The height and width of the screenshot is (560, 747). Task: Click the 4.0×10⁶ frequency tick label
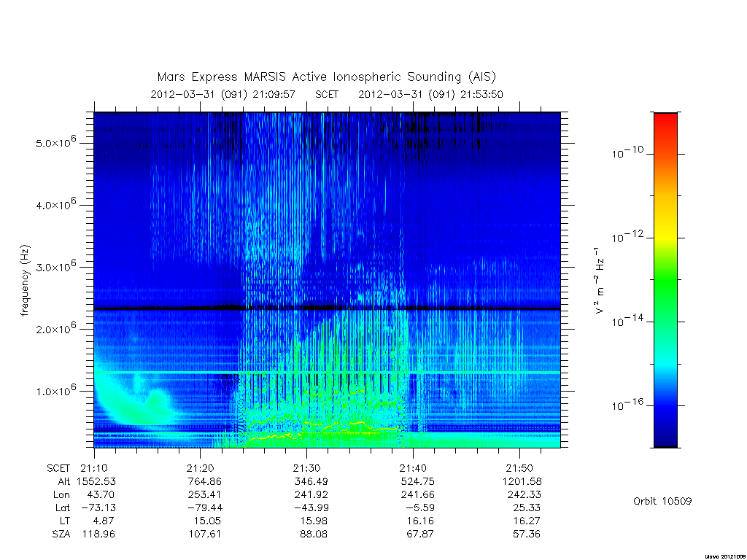click(x=55, y=204)
